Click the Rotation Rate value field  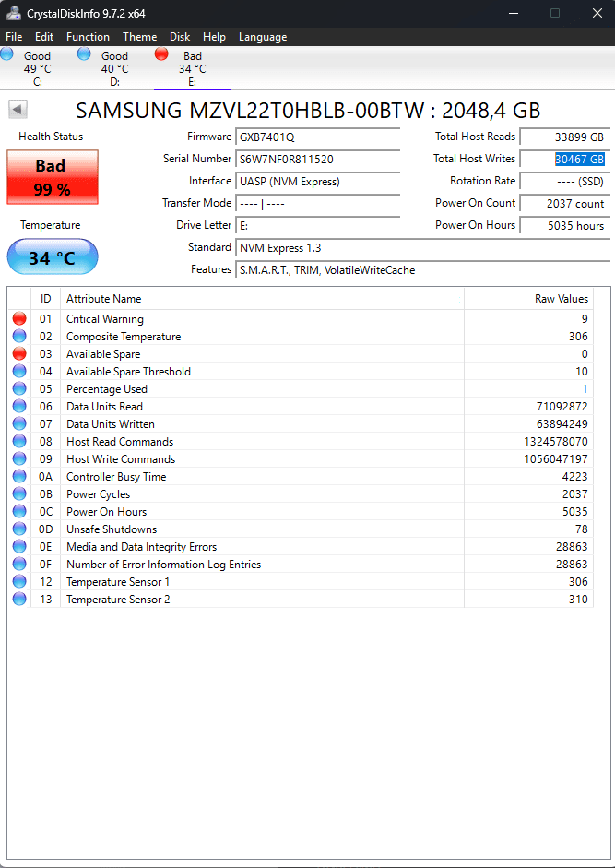(x=565, y=182)
